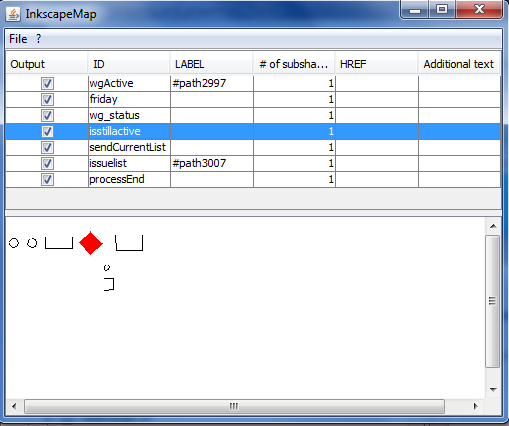
Task: Click the red diamond shape in preview
Action: (91, 243)
